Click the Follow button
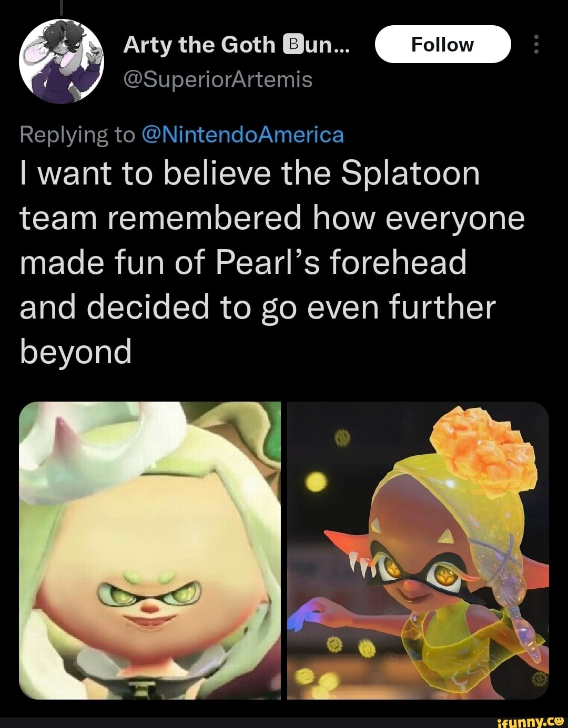Image resolution: width=568 pixels, height=728 pixels. [x=442, y=45]
